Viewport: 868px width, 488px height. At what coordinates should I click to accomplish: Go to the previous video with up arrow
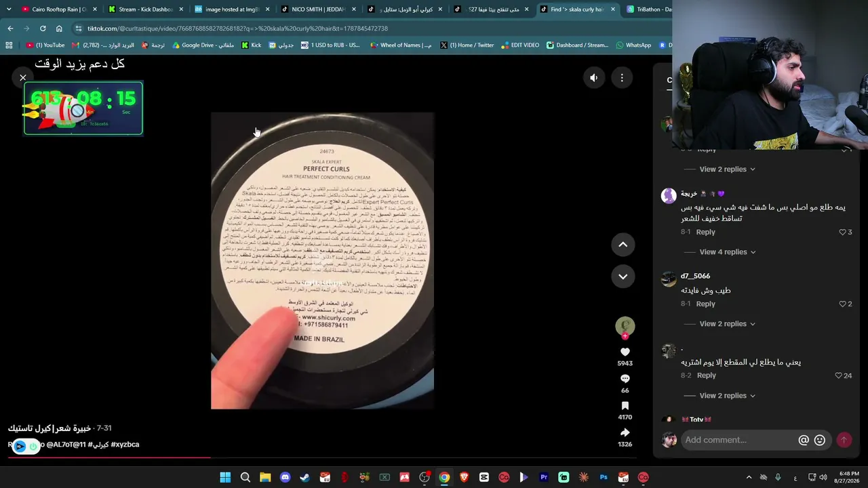tap(623, 245)
